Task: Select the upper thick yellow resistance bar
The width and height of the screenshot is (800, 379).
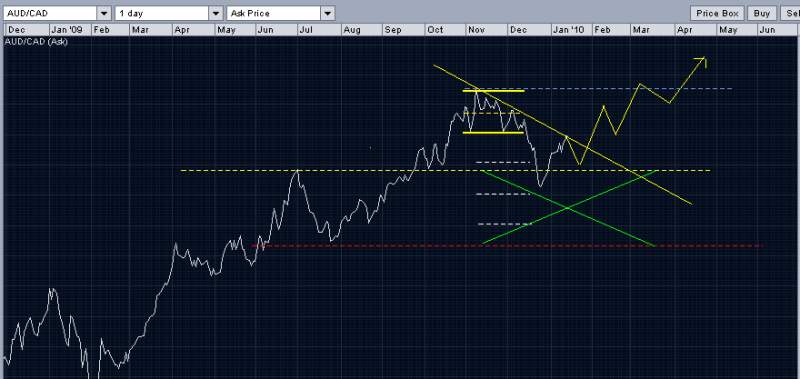Action: click(x=493, y=91)
